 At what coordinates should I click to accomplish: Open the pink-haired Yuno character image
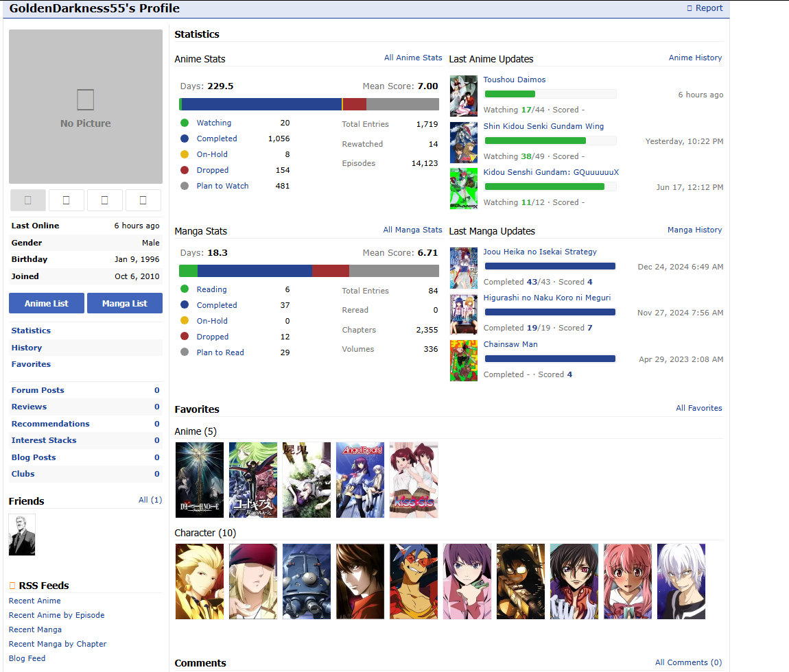pos(628,581)
